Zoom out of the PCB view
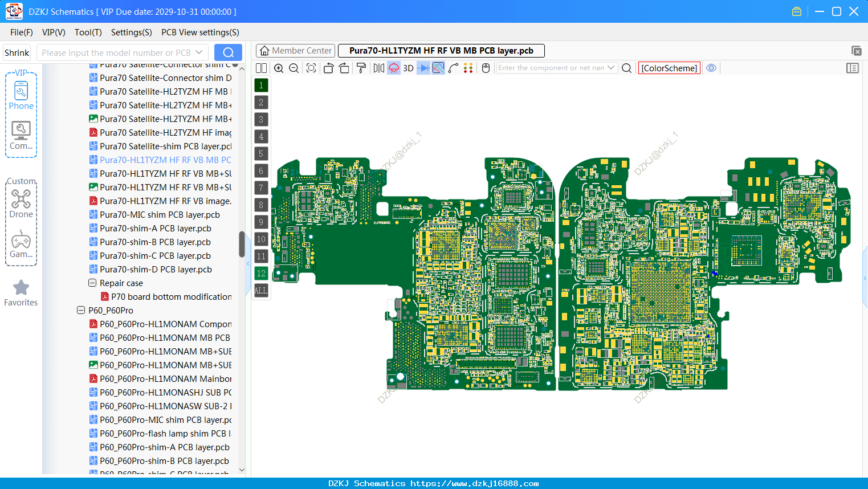This screenshot has height=489, width=868. coord(294,68)
